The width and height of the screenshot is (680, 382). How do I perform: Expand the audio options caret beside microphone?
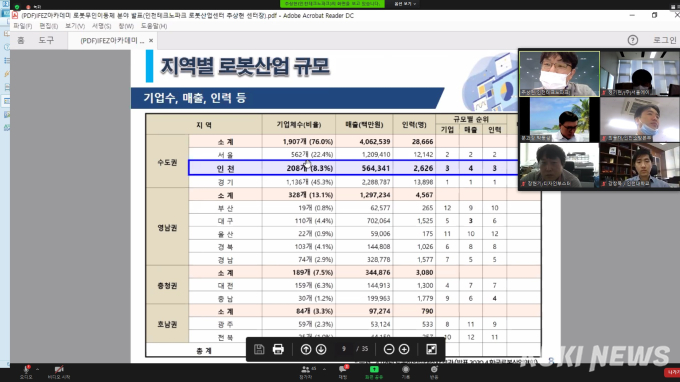coord(38,369)
